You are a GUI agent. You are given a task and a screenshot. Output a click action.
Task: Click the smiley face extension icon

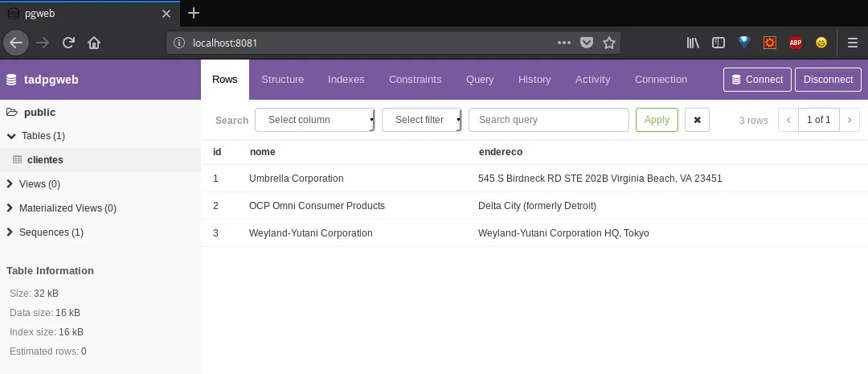[821, 43]
